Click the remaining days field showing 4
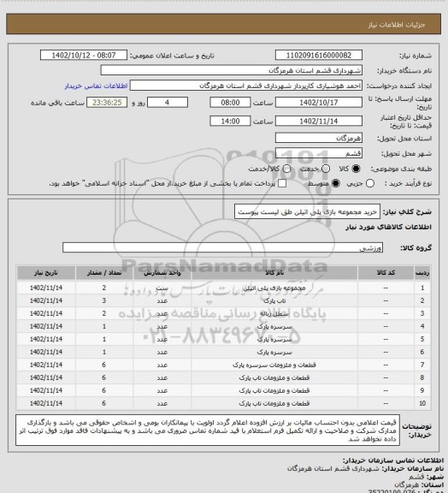This screenshot has width=448, height=493. [x=168, y=103]
